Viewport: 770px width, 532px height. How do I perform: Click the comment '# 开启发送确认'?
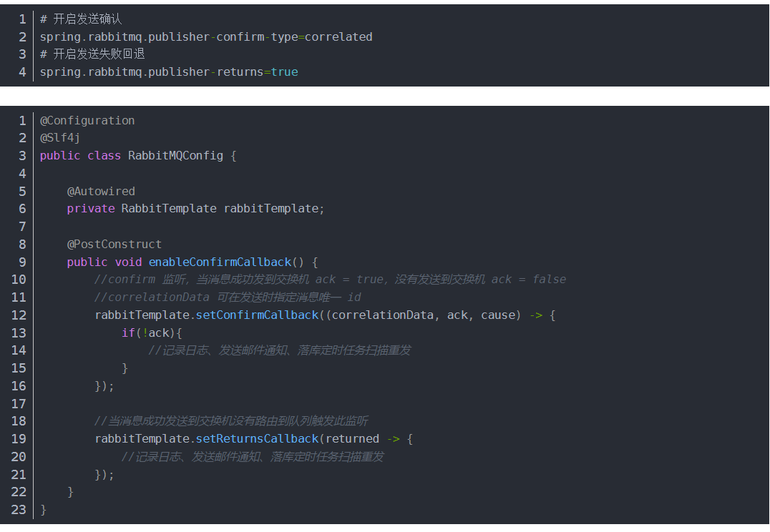pos(81,19)
